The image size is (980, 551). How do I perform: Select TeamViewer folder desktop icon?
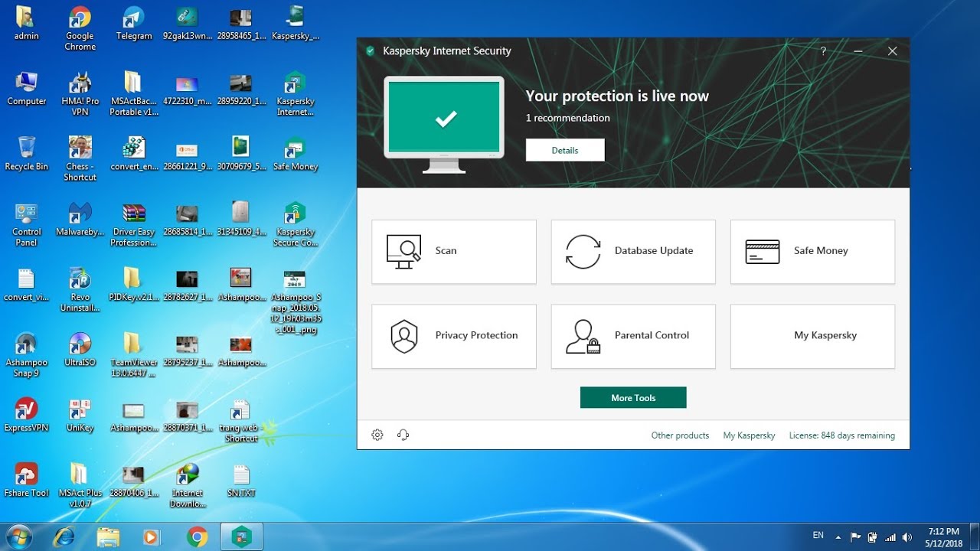coord(134,355)
